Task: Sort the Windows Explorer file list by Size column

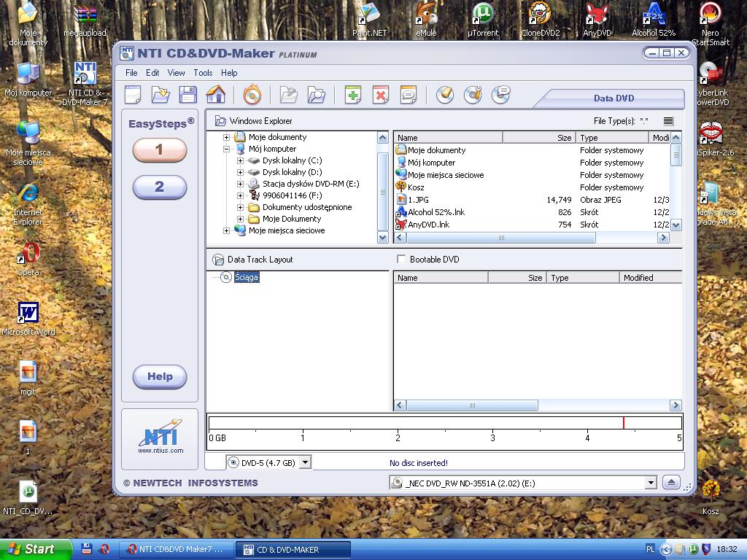Action: [539, 138]
